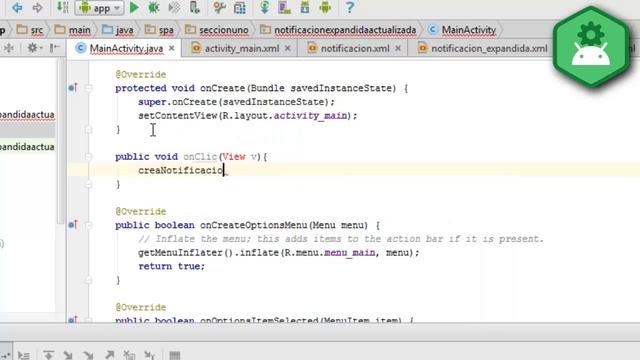Select the src breadcrumb folder

30,30
